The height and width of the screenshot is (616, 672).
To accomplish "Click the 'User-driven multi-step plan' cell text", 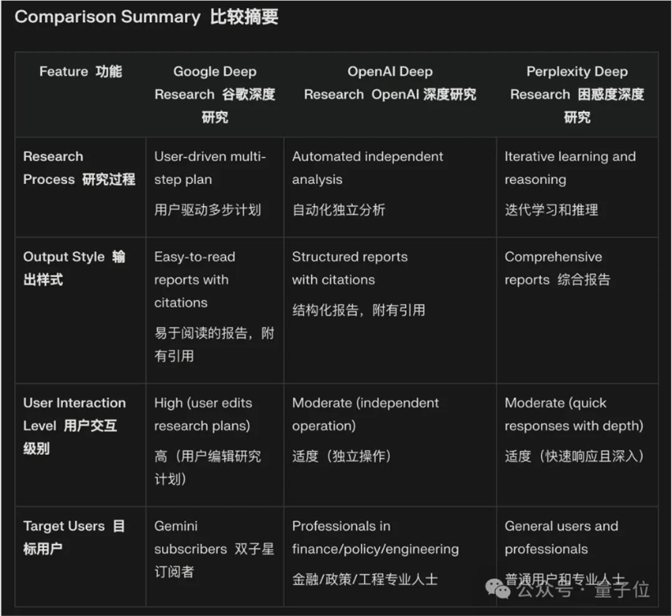I will pos(210,168).
